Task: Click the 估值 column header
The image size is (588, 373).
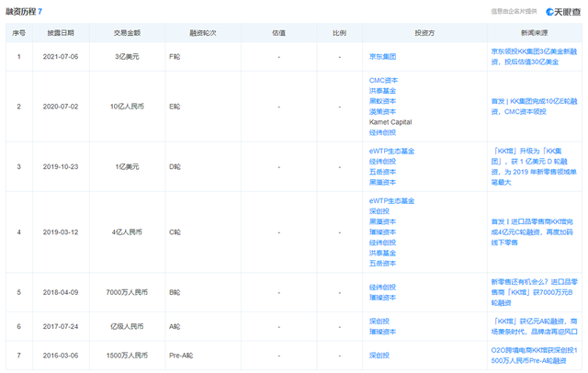Action: [x=279, y=33]
